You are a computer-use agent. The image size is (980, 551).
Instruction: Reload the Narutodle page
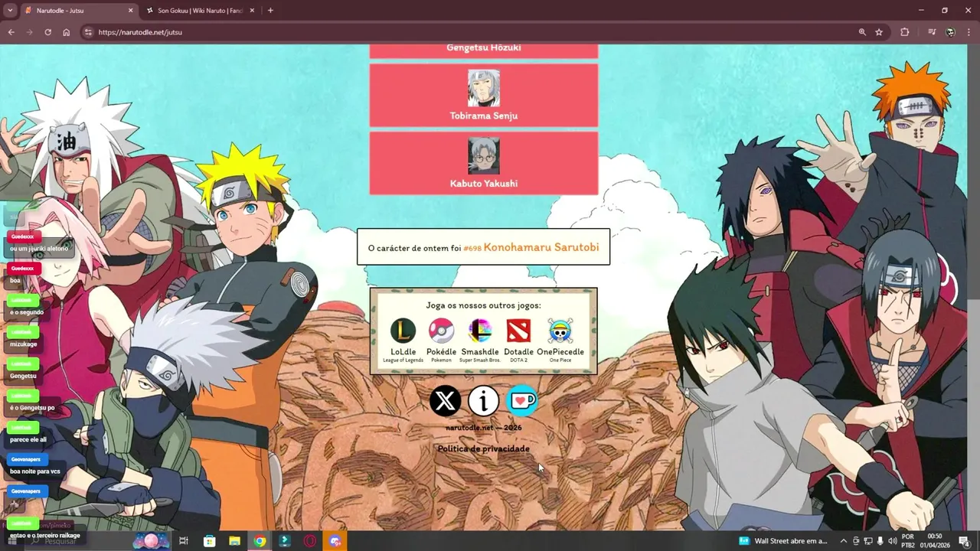tap(47, 32)
